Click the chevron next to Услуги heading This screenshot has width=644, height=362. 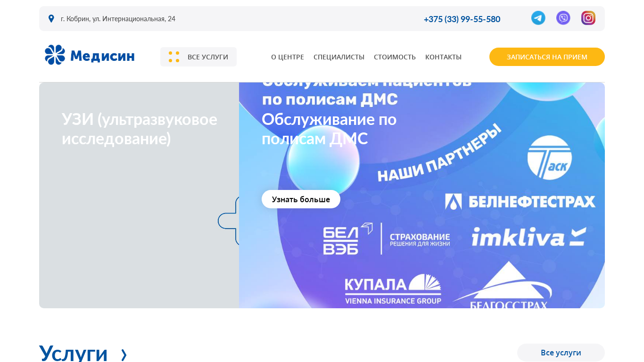[x=124, y=354]
